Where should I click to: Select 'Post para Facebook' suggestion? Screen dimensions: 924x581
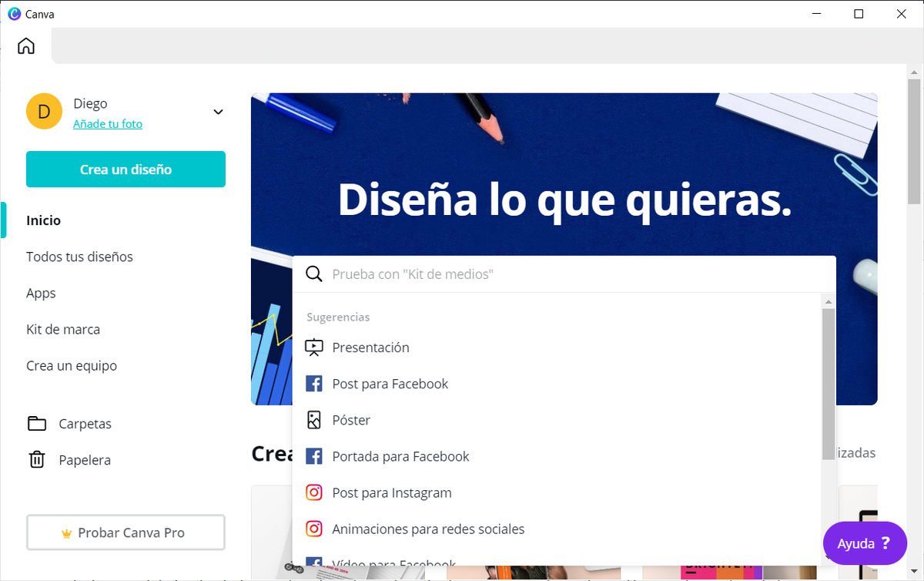(390, 384)
